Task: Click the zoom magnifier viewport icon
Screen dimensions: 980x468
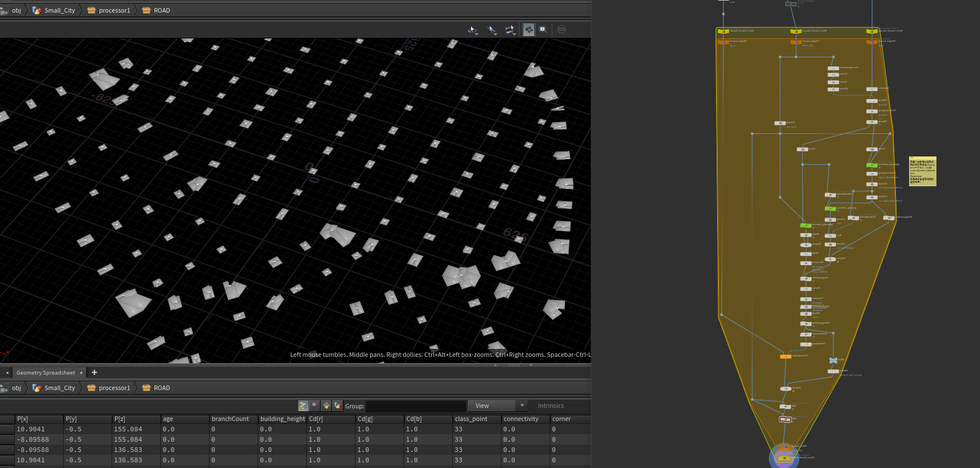Action: point(543,29)
